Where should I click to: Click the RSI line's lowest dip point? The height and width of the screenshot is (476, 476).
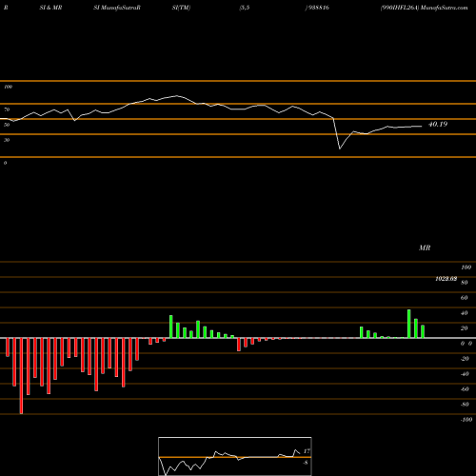coord(340,149)
